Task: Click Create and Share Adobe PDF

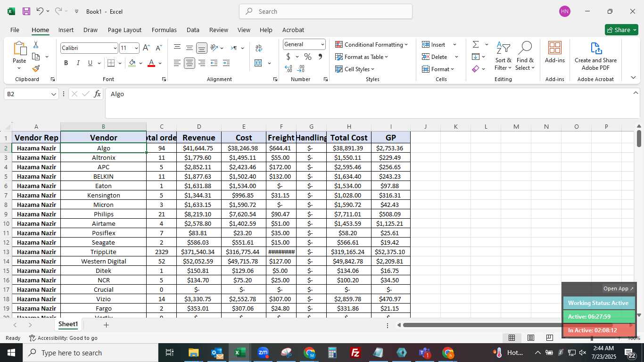Action: [x=595, y=56]
